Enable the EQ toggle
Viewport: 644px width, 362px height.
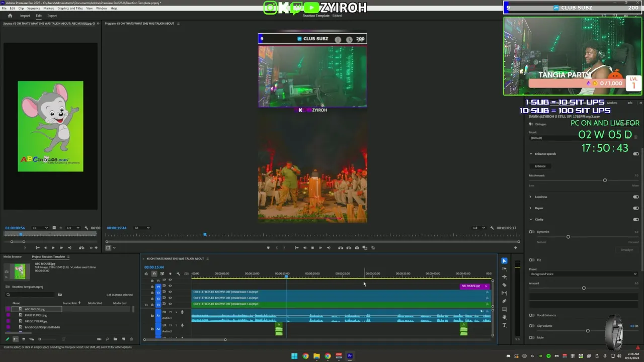point(531,260)
